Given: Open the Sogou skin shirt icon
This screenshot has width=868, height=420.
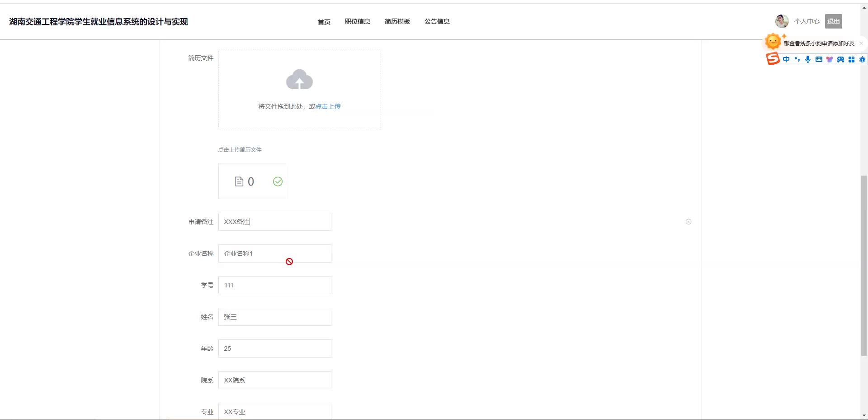Looking at the screenshot, I should tap(830, 59).
